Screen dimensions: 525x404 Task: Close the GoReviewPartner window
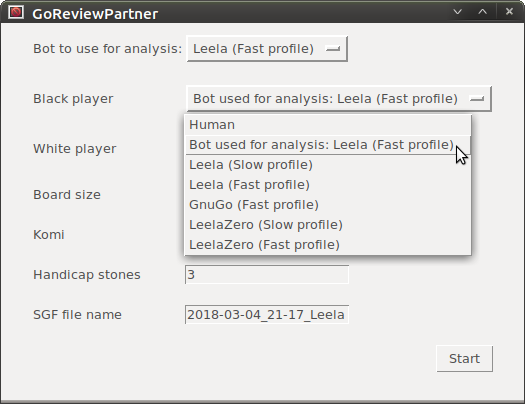point(509,12)
